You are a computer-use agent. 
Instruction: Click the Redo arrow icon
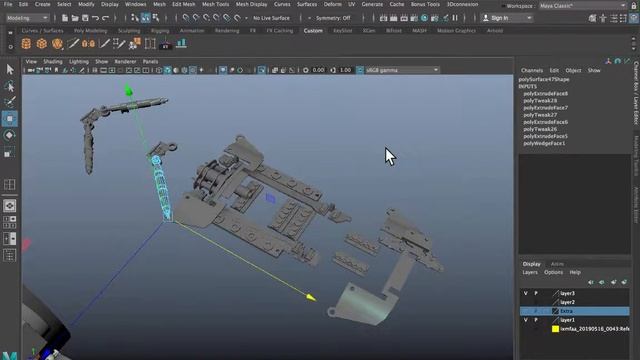click(x=106, y=18)
